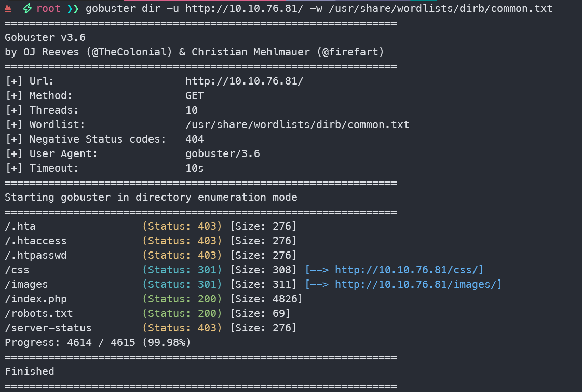582x392 pixels.
Task: Click the lightning bolt icon before root
Action: coord(27,9)
